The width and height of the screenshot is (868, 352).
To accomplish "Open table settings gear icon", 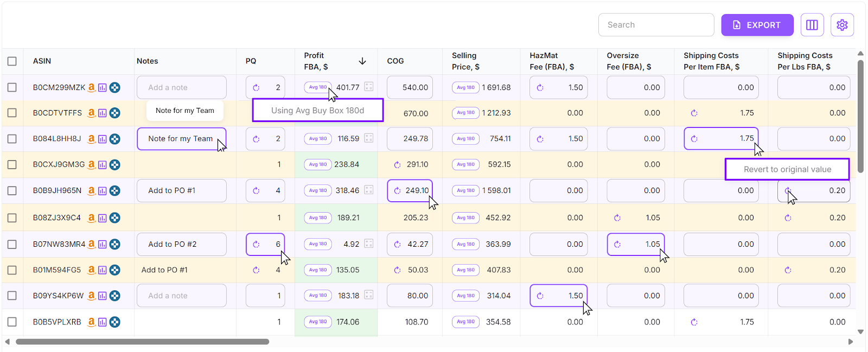I will [842, 25].
